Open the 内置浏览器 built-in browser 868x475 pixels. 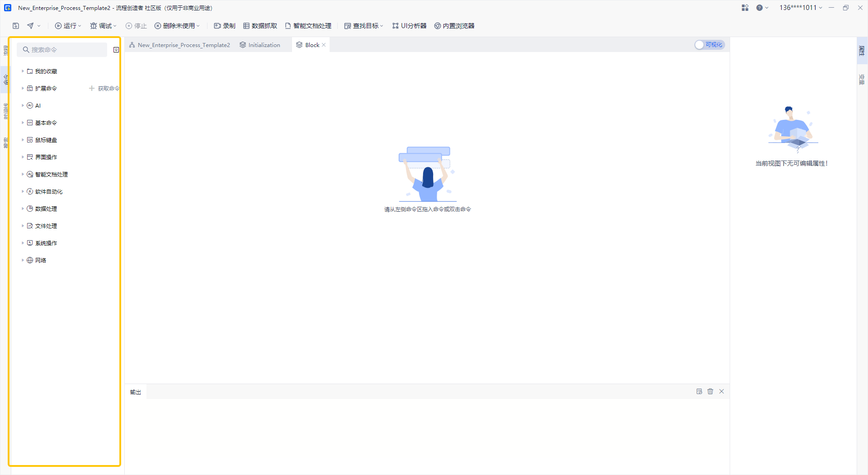click(454, 26)
